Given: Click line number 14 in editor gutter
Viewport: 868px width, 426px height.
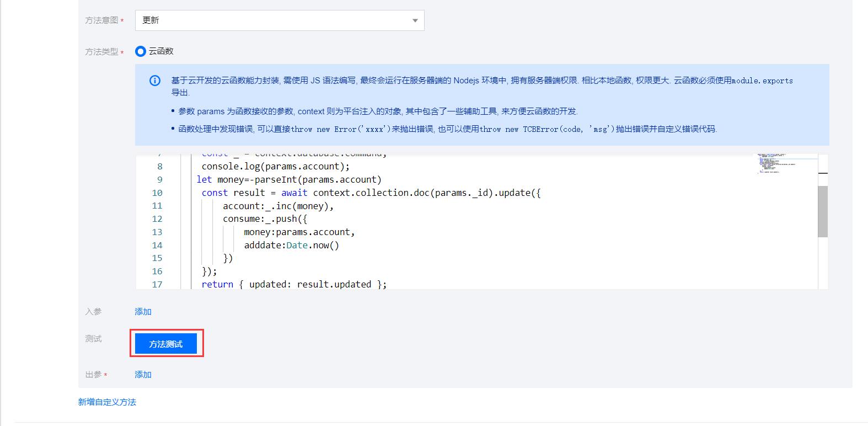Looking at the screenshot, I should tap(157, 245).
